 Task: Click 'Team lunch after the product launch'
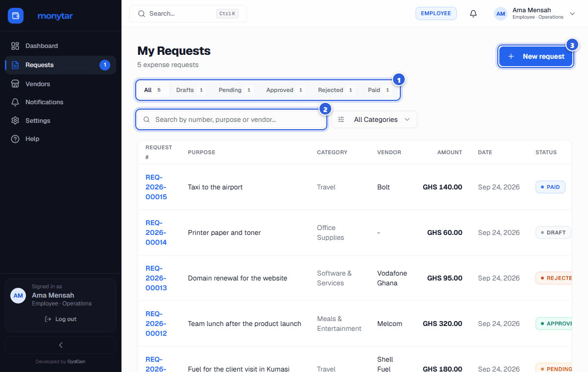(245, 324)
